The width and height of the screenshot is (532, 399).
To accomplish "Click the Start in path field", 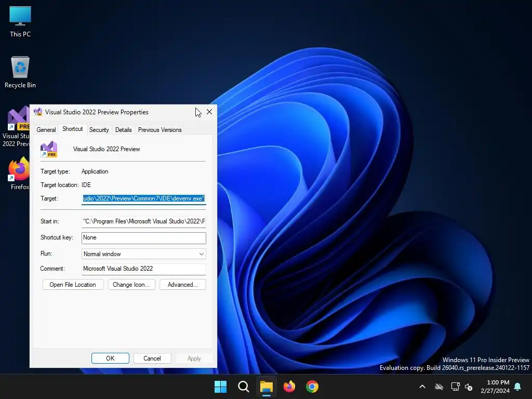I will coord(144,221).
